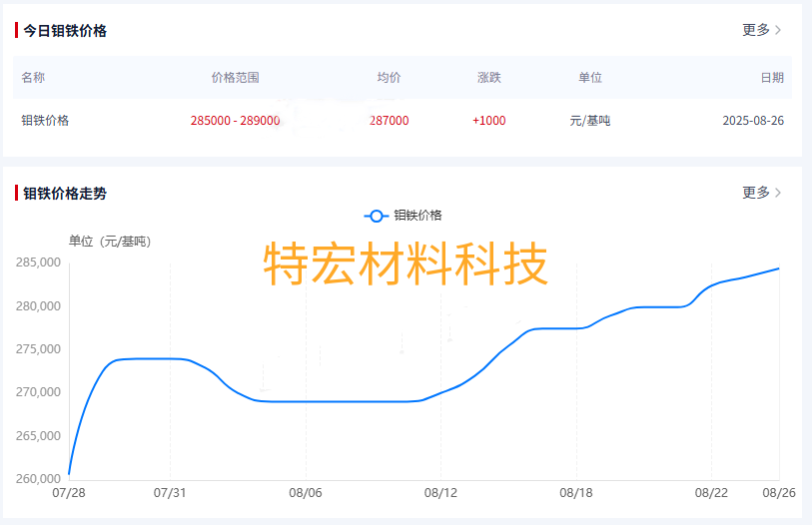Click the +1000 change value

[488, 121]
